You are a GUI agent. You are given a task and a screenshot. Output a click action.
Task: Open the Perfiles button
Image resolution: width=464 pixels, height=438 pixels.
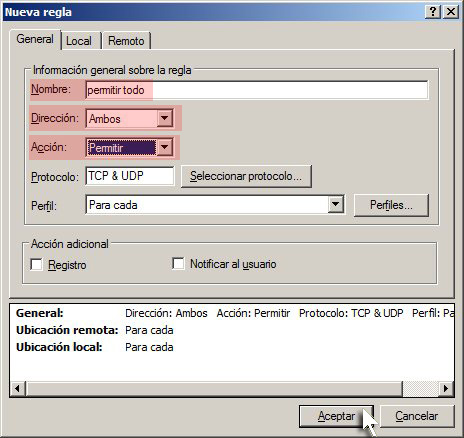391,205
